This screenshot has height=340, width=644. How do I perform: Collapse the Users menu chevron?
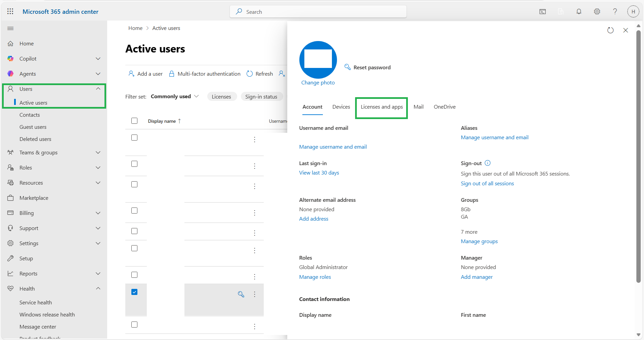98,89
